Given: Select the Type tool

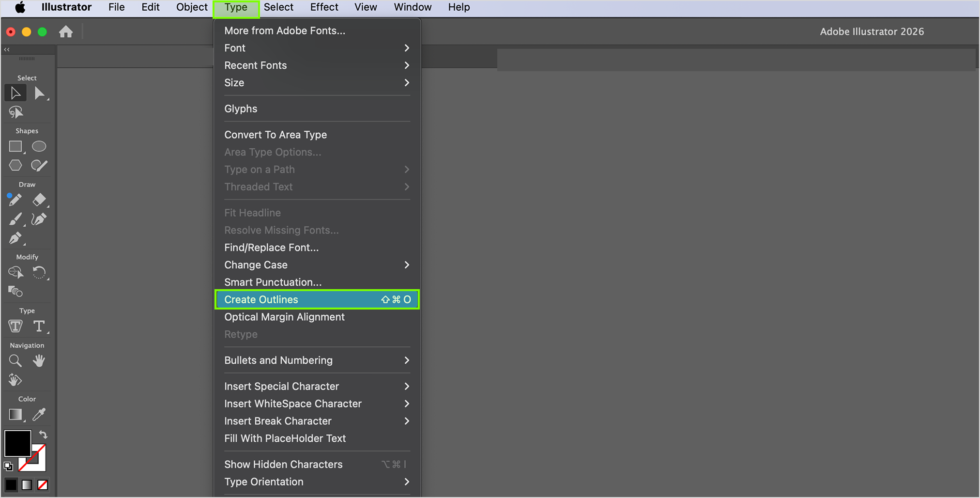Looking at the screenshot, I should click(x=39, y=327).
